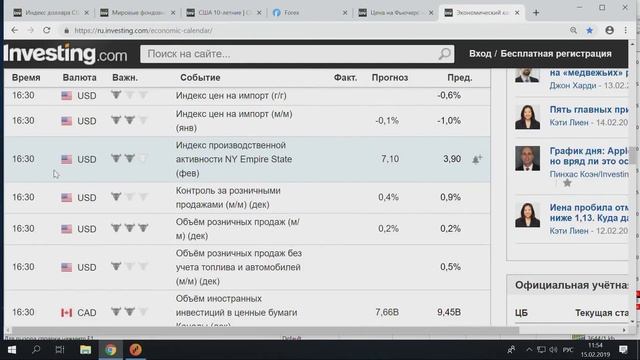Image resolution: width=640 pixels, height=360 pixels.
Task: Click forecast value 7,10
Action: point(390,159)
